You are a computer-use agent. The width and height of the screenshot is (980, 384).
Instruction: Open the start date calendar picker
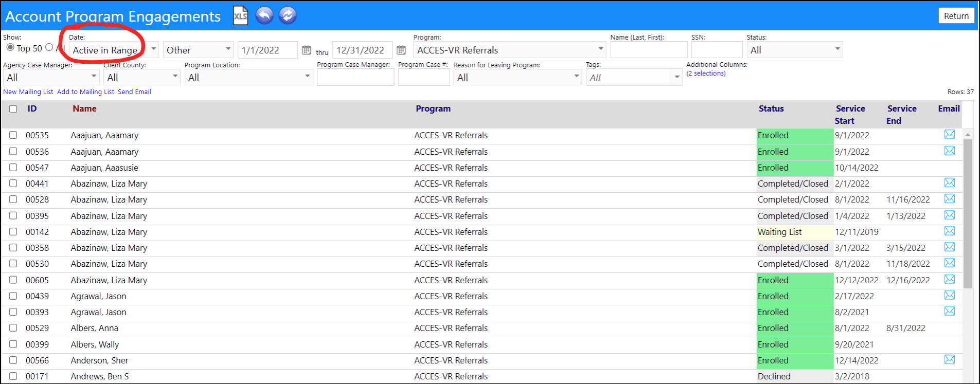(x=306, y=50)
